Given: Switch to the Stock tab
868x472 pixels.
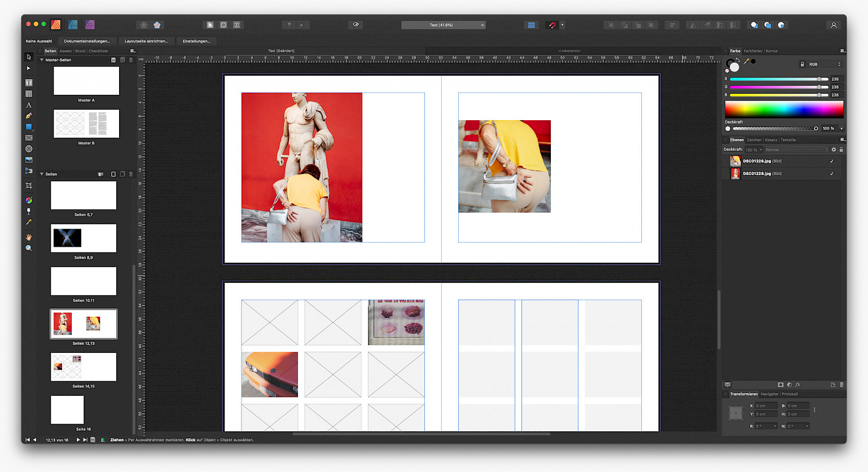Looking at the screenshot, I should (x=80, y=51).
